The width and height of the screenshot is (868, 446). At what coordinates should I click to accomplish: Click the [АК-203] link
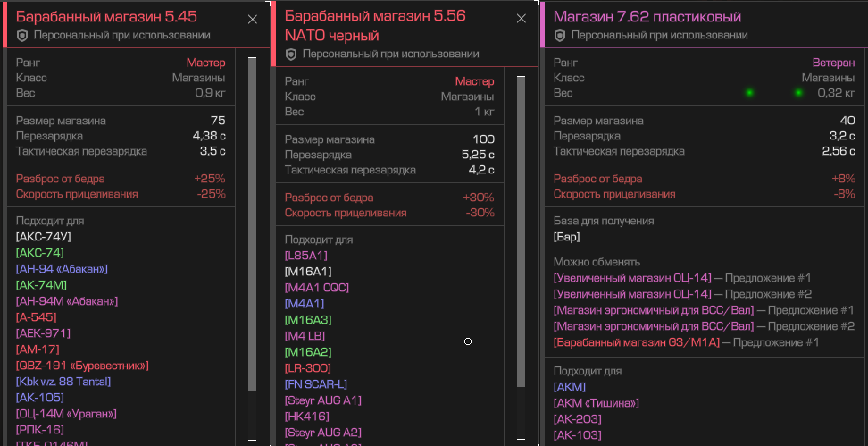click(x=578, y=419)
